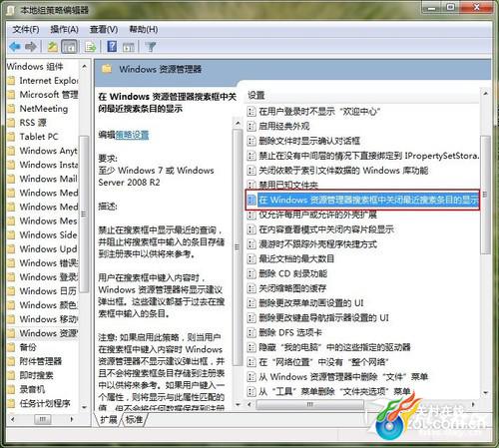Click the folder icon next to NetMeeting
This screenshot has width=499, height=448.
[x=11, y=109]
